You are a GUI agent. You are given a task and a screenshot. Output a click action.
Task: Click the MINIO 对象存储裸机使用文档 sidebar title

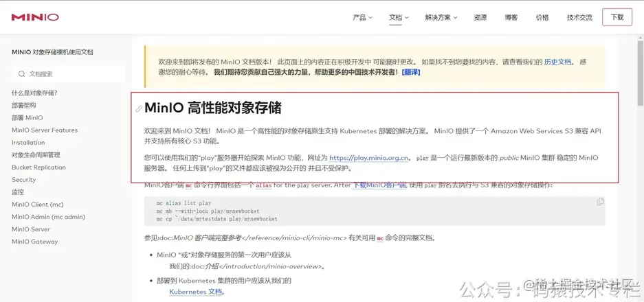point(52,52)
